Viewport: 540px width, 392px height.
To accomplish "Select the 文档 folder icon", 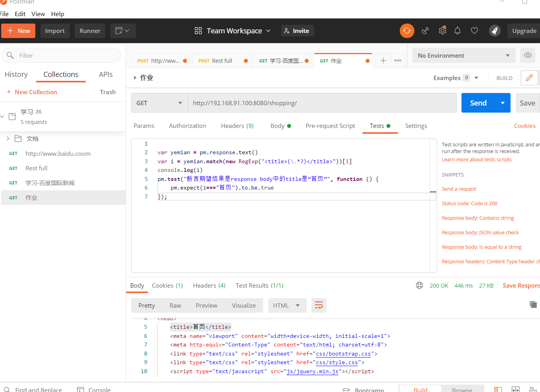I will tap(18, 139).
